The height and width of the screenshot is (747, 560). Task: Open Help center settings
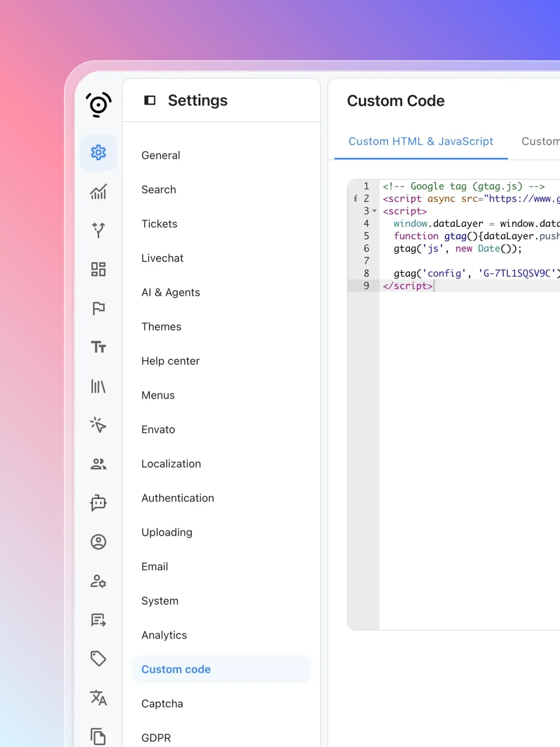[x=221, y=361]
